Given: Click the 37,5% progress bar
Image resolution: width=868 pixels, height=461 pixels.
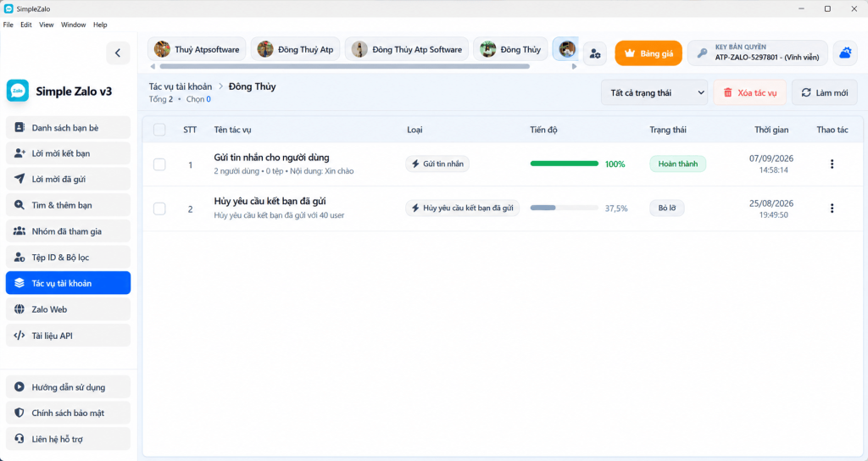Looking at the screenshot, I should pyautogui.click(x=564, y=208).
